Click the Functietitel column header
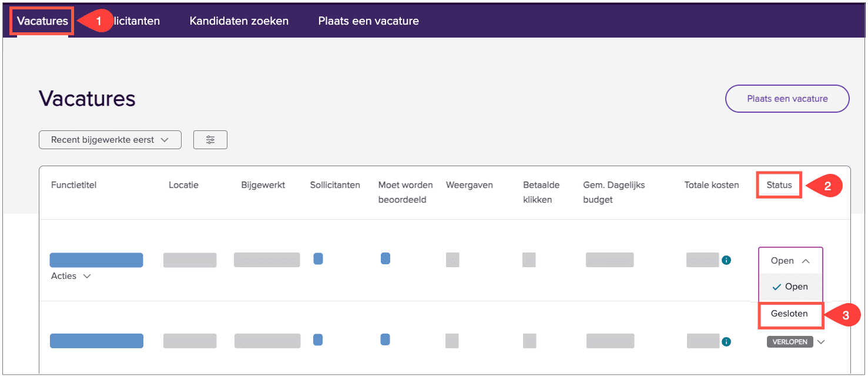Viewport: 868px width, 377px height. click(x=73, y=185)
